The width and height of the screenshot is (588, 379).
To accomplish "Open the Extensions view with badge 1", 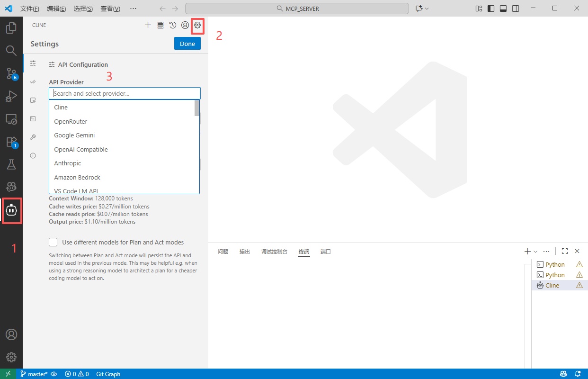I will (x=11, y=142).
